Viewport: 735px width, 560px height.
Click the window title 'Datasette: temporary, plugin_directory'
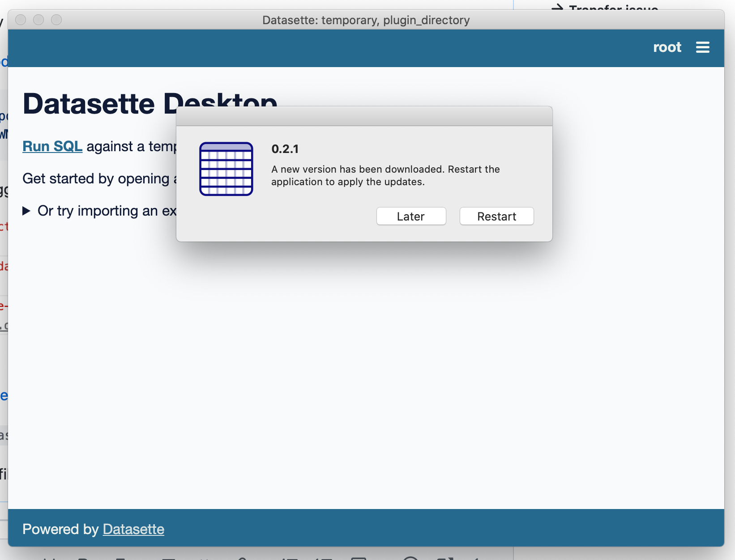pos(366,20)
